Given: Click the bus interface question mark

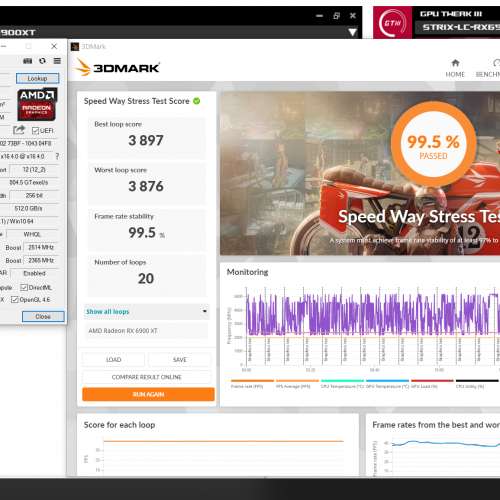Looking at the screenshot, I should coord(57,156).
